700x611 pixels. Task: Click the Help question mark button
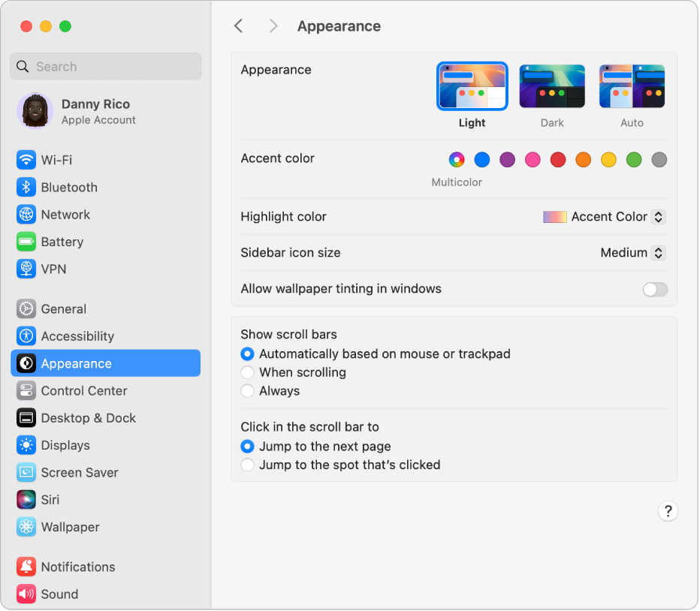[668, 511]
